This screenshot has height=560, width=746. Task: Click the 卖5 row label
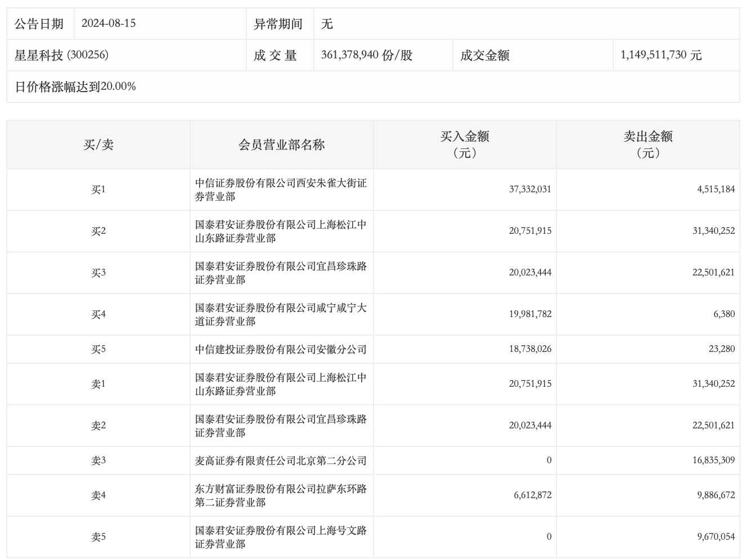(98, 537)
